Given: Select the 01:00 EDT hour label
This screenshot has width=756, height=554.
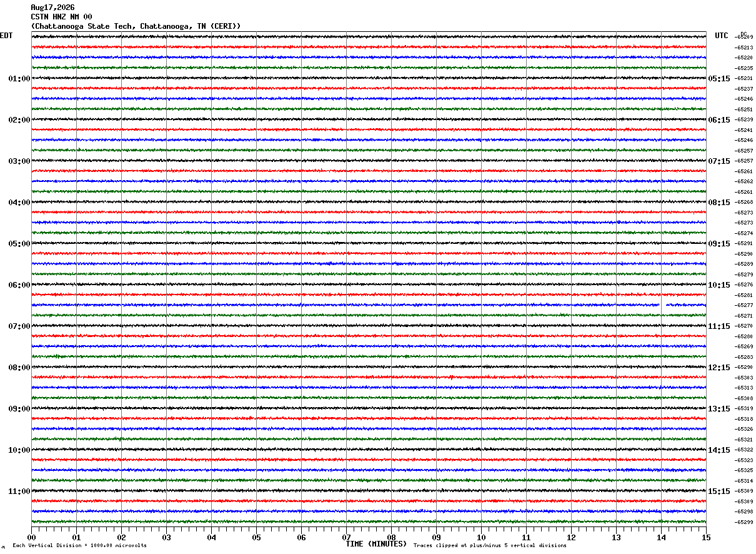Looking at the screenshot, I should click(x=19, y=79).
